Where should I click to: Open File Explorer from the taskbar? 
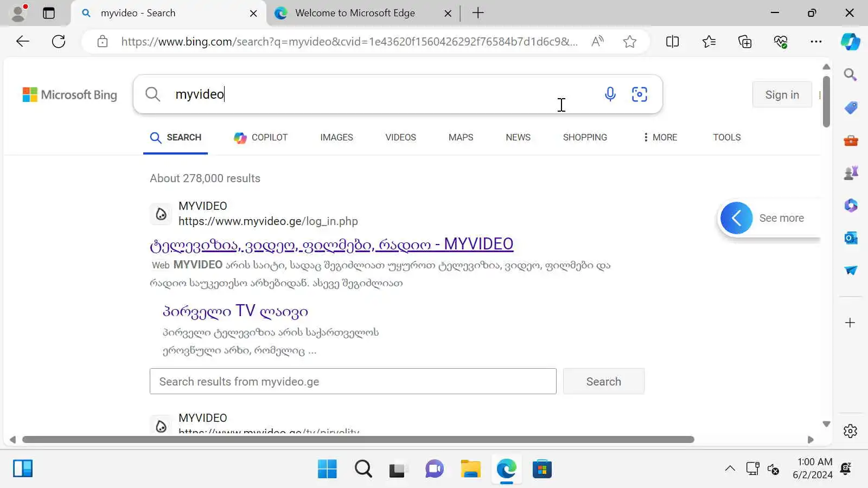pos(470,469)
